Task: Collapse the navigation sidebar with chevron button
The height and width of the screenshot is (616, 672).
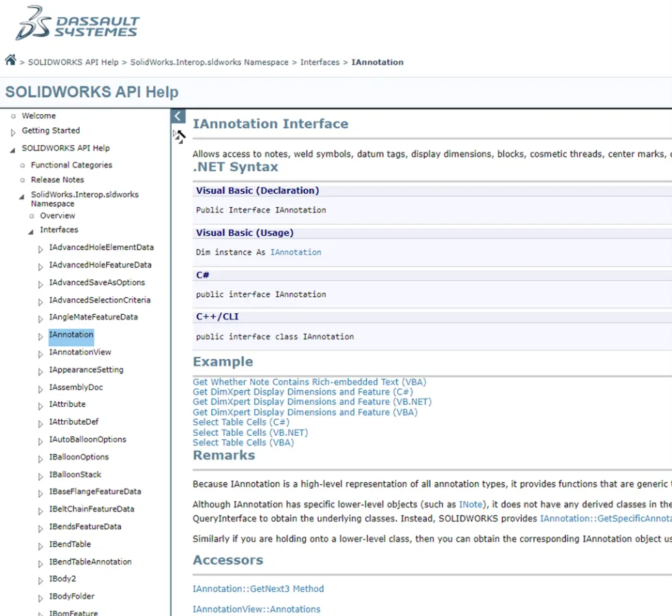Action: point(178,116)
